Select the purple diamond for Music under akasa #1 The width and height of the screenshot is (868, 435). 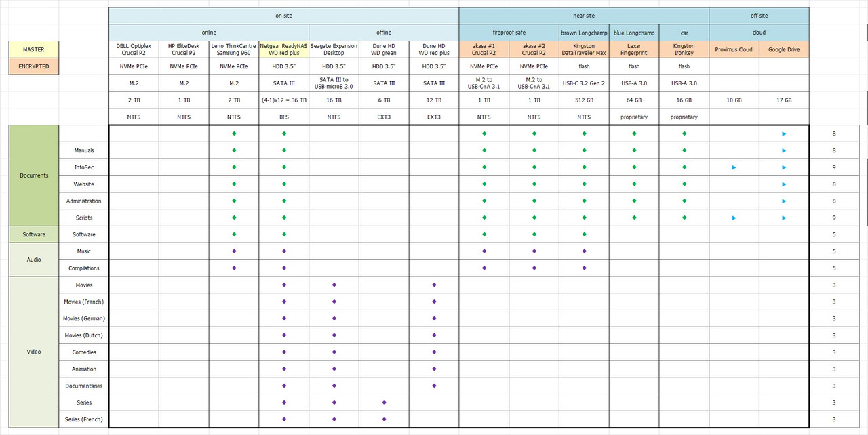click(x=484, y=251)
